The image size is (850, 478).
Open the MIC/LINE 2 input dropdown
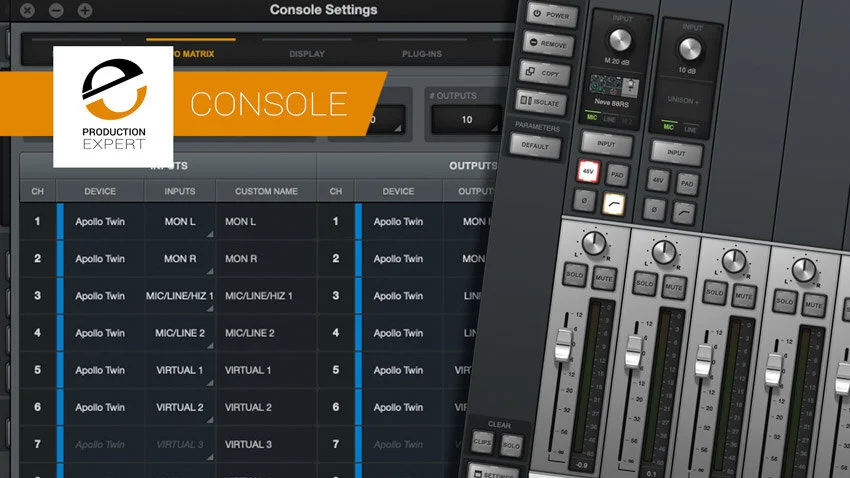coord(180,333)
